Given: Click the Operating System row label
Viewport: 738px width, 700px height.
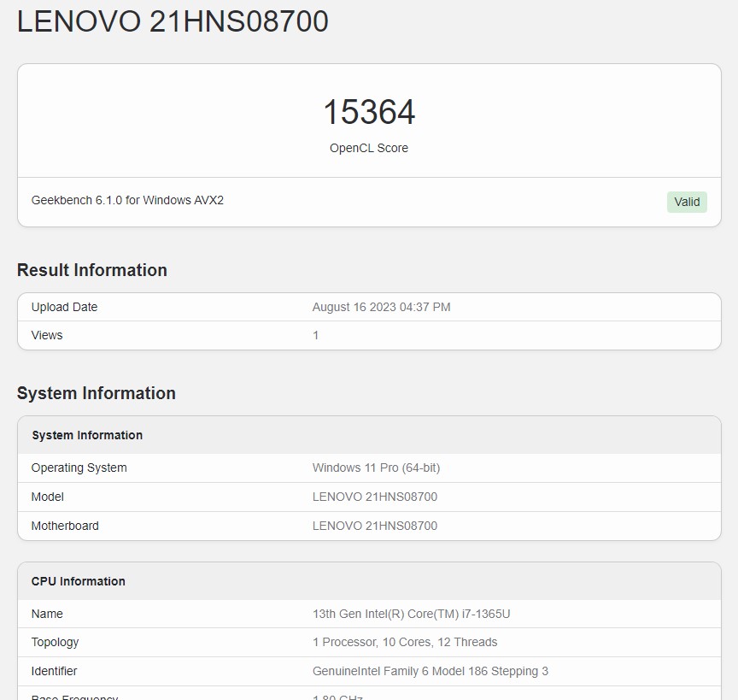Looking at the screenshot, I should click(79, 468).
